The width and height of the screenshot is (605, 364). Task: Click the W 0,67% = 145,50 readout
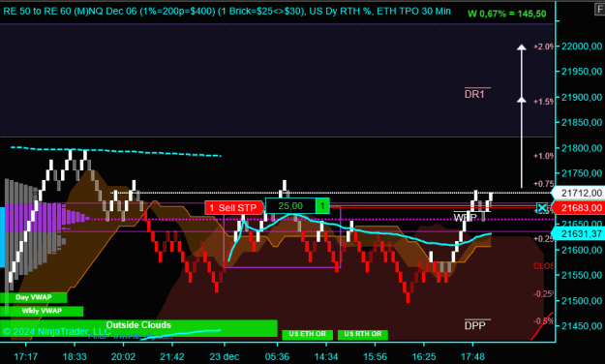[507, 14]
